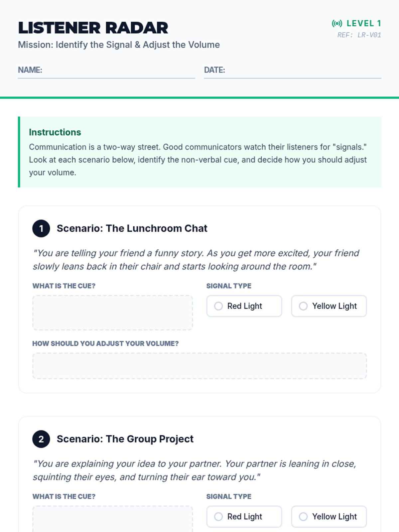Click the first SIGNAL TYPE label
The image size is (399, 532).
click(229, 286)
